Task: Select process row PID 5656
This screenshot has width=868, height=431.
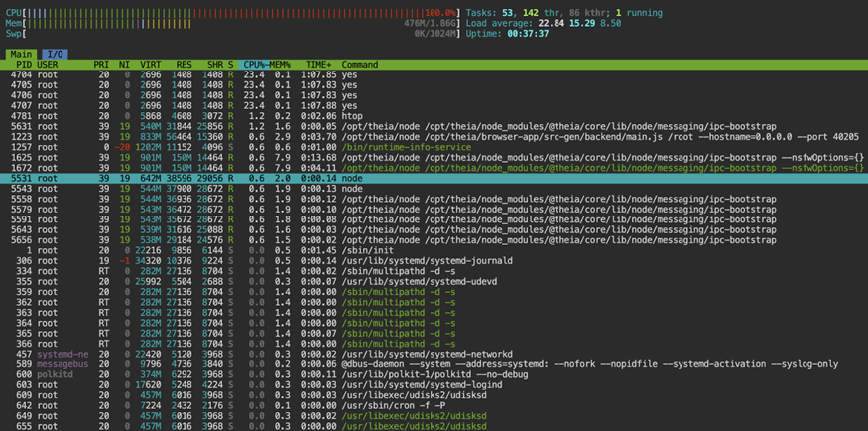Action: pyautogui.click(x=434, y=240)
